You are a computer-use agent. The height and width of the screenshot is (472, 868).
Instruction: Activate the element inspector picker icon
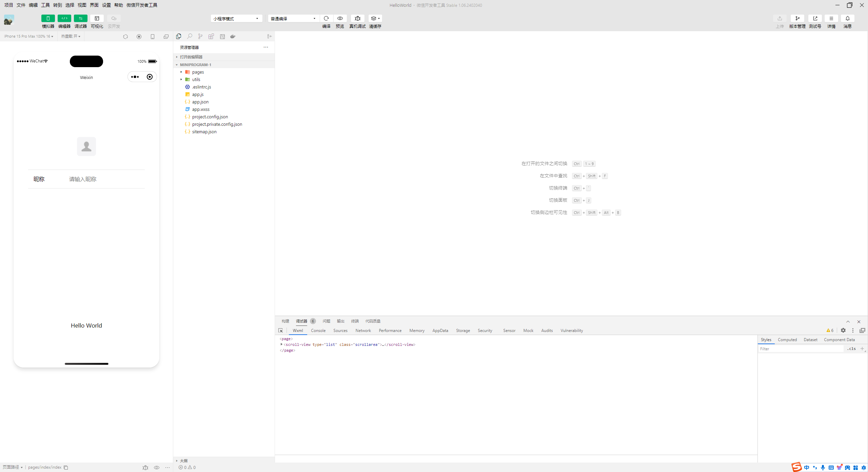click(x=280, y=331)
